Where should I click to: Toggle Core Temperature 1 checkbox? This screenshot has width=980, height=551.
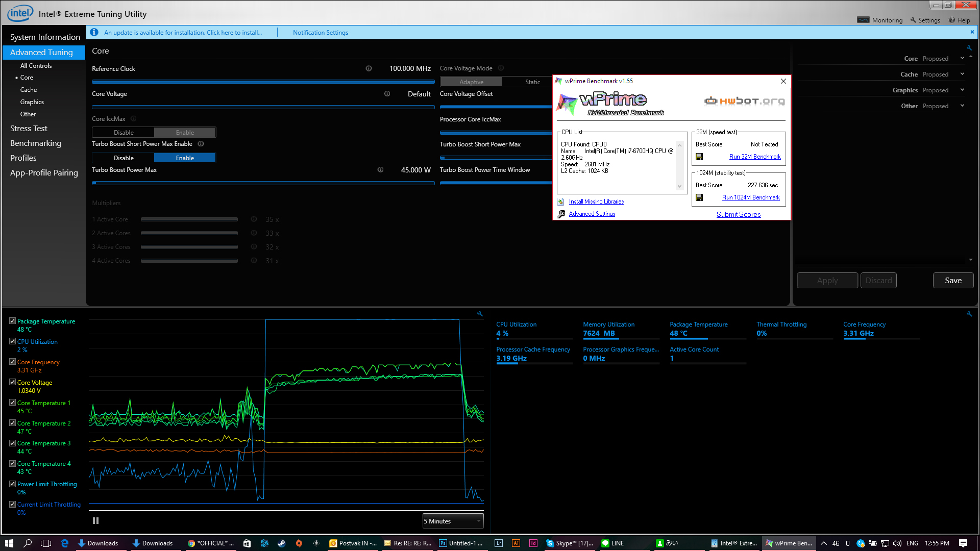[12, 403]
